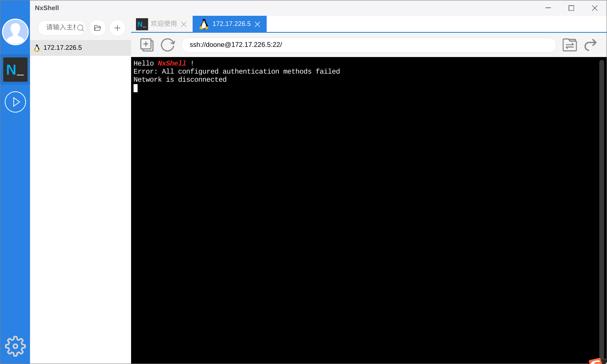Click the ssh://doone address bar
Viewport: 607px width, 364px height.
tap(364, 44)
